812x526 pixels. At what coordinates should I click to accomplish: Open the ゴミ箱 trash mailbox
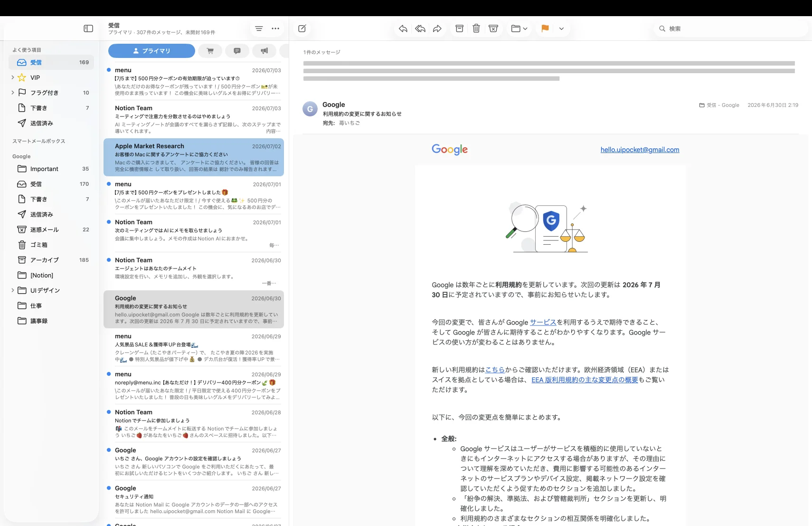click(51, 245)
